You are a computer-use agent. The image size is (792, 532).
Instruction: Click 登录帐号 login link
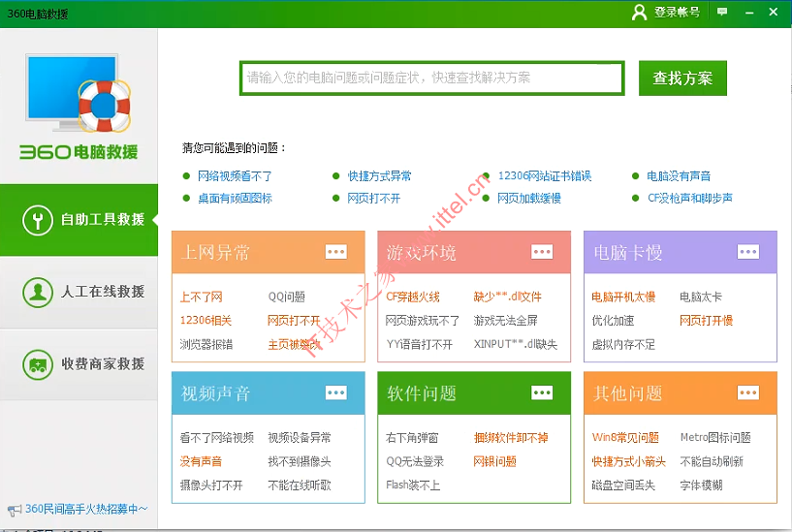click(677, 13)
